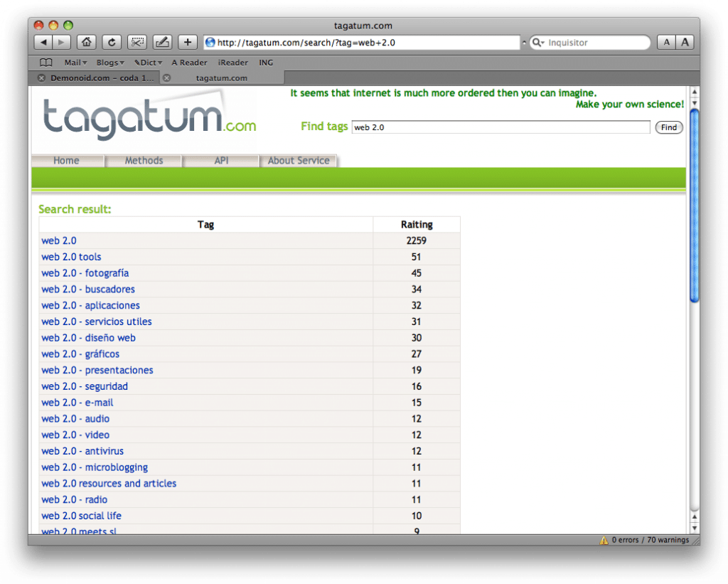Open the Inquisitor search magnifier dropdown
The height and width of the screenshot is (584, 728).
pos(538,42)
